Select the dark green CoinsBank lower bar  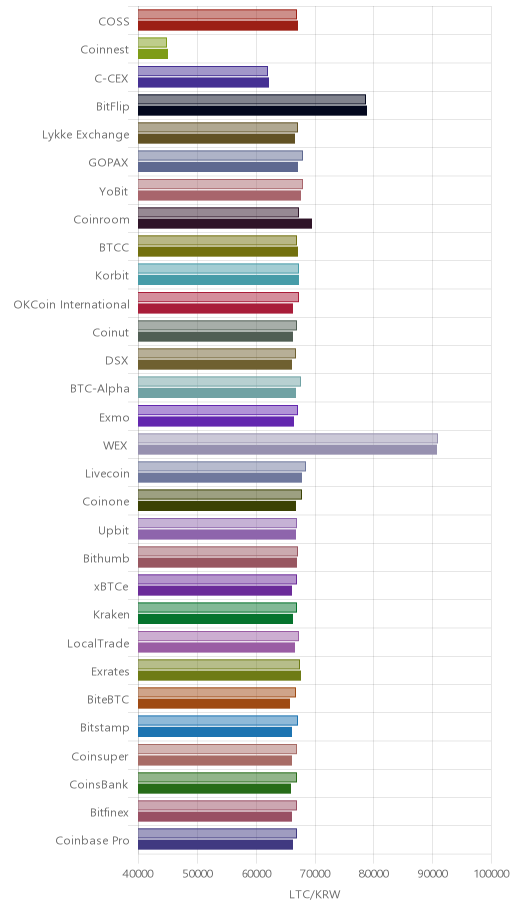[214, 788]
